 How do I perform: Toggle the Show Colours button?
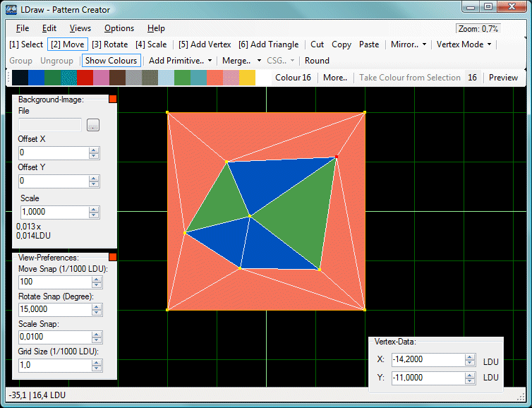[x=111, y=61]
